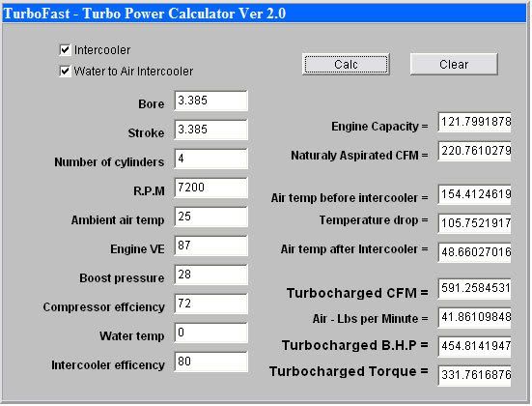Image resolution: width=532 pixels, height=406 pixels.
Task: Click the 'Water temp' label
Action: coord(132,336)
